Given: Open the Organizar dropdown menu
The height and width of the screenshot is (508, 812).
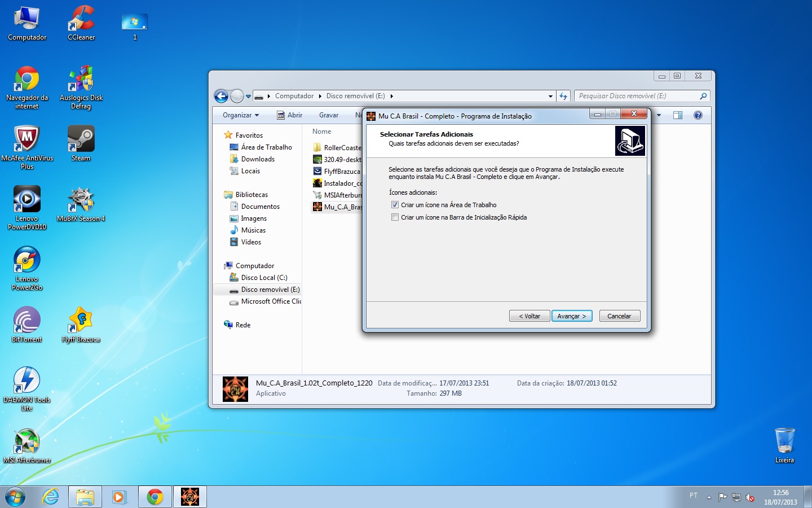Looking at the screenshot, I should [x=241, y=115].
